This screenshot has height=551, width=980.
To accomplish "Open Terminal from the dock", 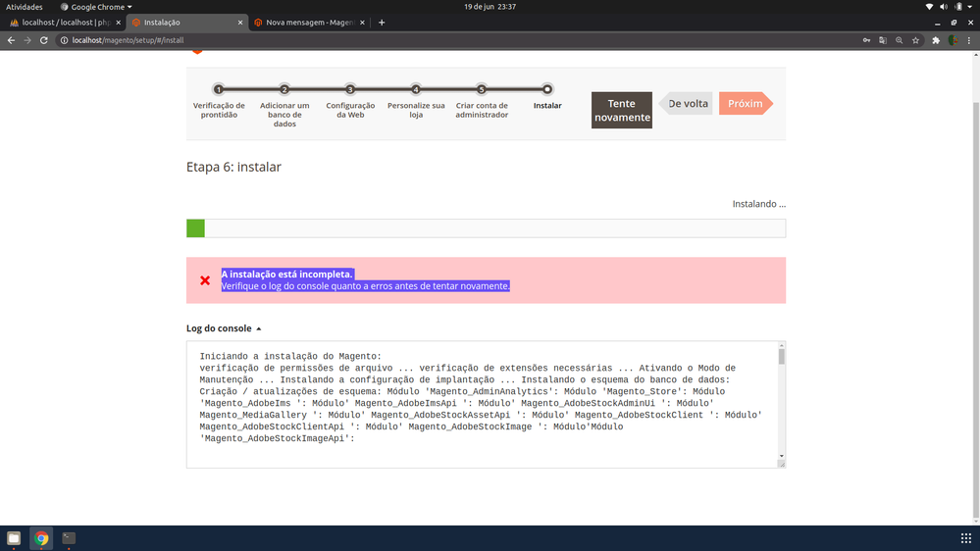I will pos(69,538).
